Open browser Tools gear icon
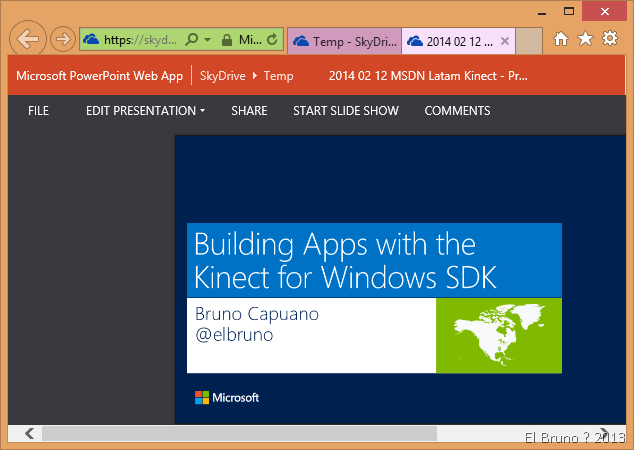 pyautogui.click(x=609, y=39)
